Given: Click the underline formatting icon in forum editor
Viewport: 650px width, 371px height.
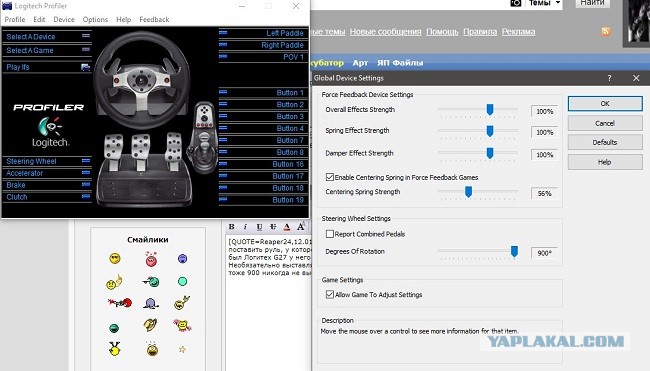Looking at the screenshot, I should pos(259,226).
